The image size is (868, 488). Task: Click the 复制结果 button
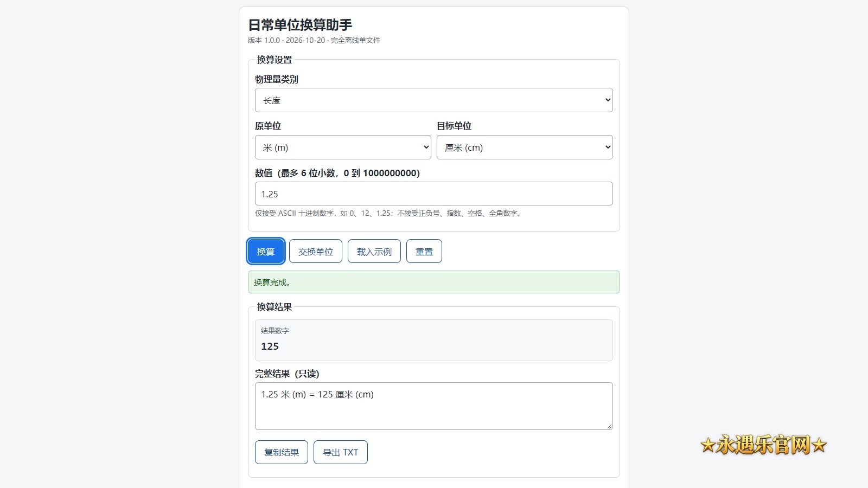pos(282,452)
